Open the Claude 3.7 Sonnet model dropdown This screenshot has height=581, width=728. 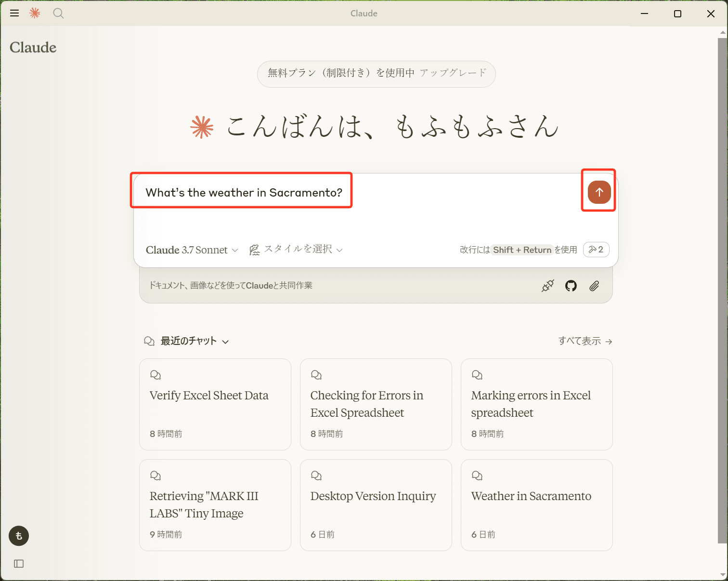191,250
